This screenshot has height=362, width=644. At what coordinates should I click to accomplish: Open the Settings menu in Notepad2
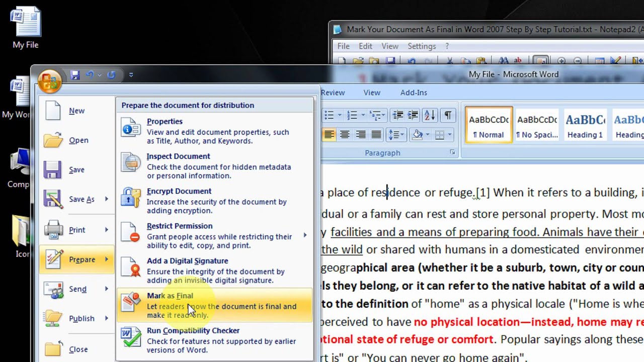click(x=422, y=46)
